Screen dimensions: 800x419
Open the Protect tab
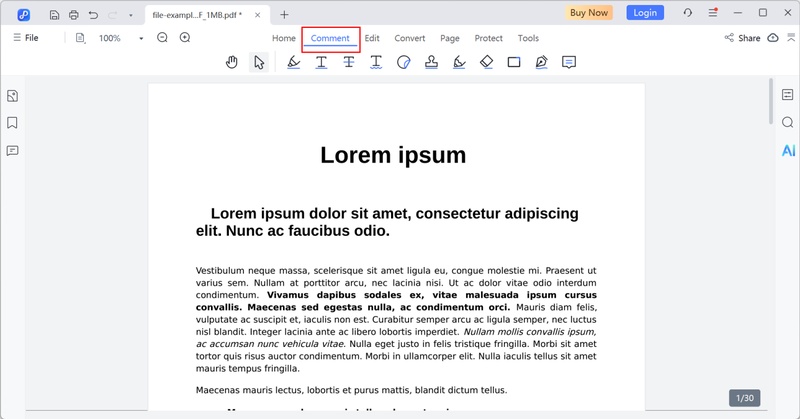(488, 38)
